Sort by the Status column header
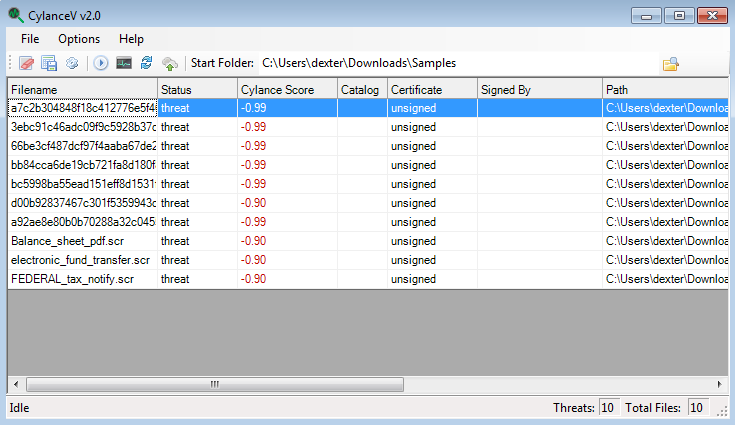 click(x=197, y=89)
